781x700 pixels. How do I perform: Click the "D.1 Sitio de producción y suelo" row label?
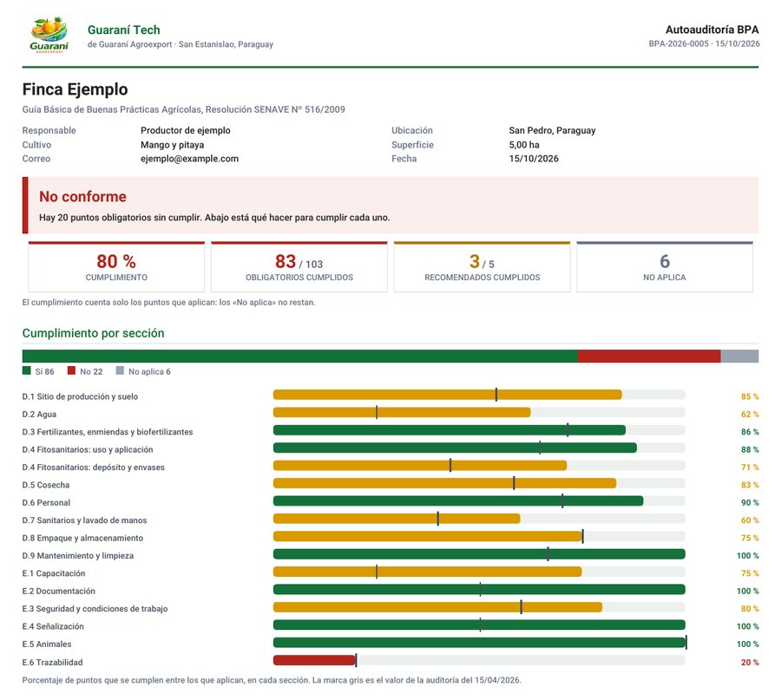point(80,396)
